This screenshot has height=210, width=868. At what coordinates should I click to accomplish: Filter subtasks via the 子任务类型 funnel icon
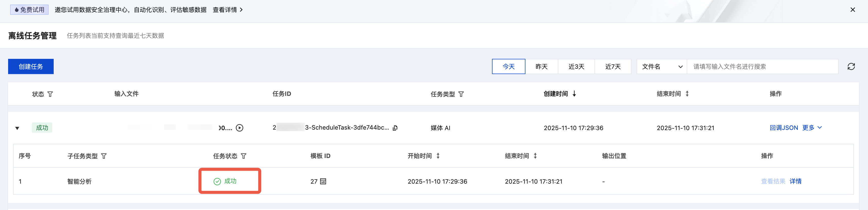[104, 156]
